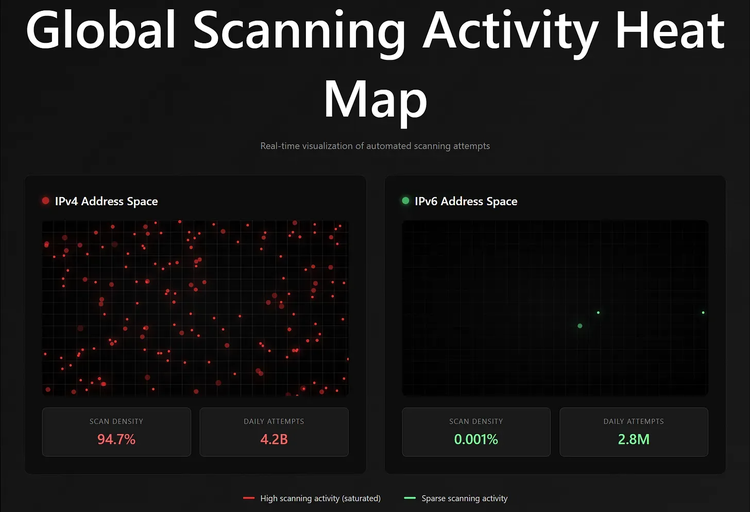Click the small green dot between the other two
The height and width of the screenshot is (512, 750).
[x=598, y=313]
